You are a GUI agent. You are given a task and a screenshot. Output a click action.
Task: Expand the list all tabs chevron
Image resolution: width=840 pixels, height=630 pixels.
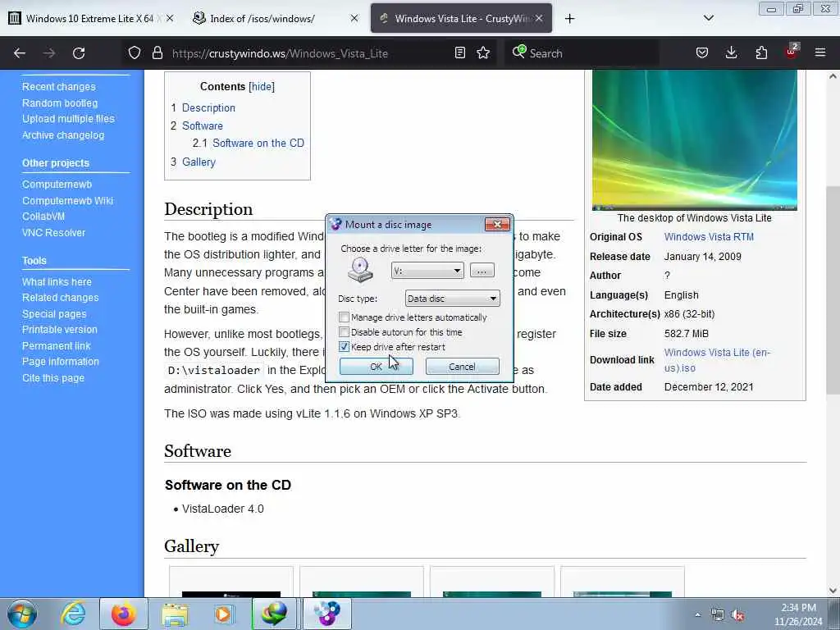pyautogui.click(x=708, y=18)
